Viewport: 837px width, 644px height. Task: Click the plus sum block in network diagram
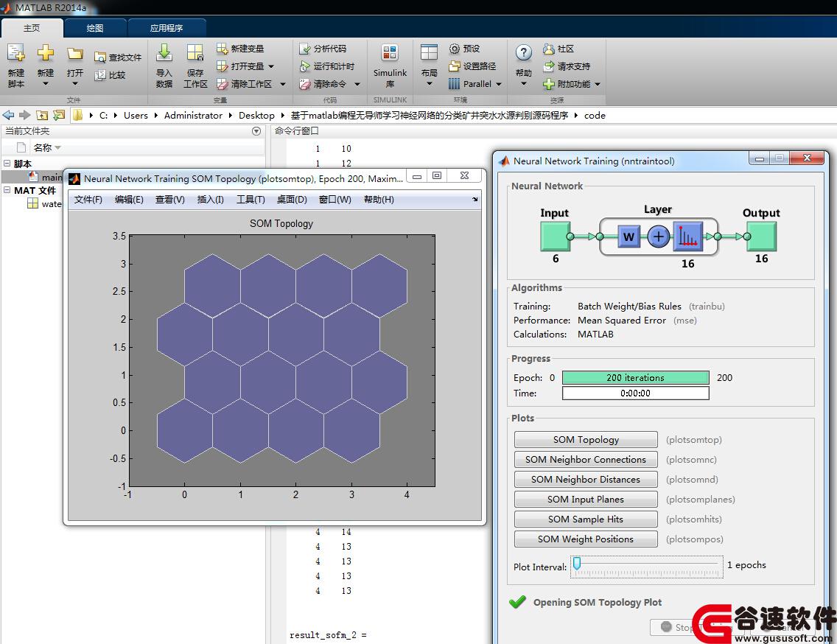coord(659,237)
